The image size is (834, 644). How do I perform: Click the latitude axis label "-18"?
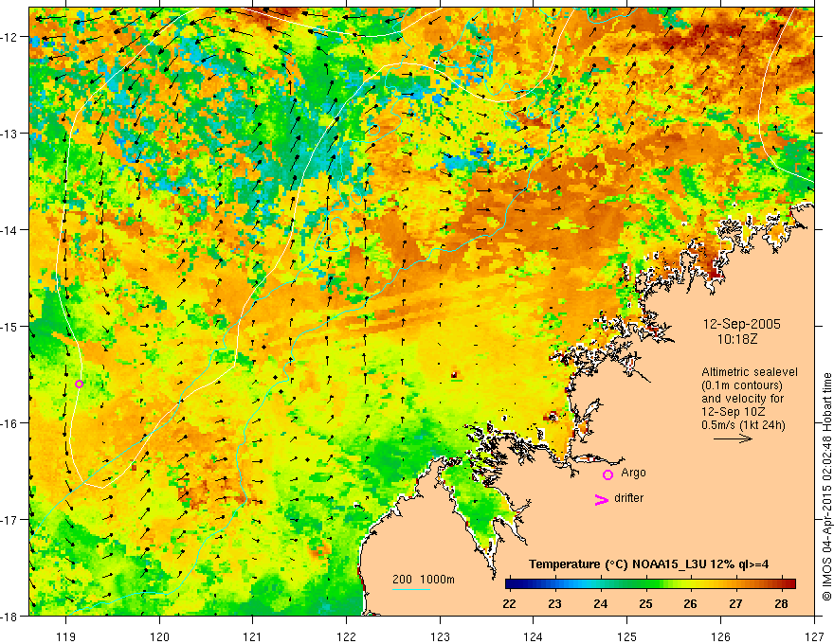10,616
